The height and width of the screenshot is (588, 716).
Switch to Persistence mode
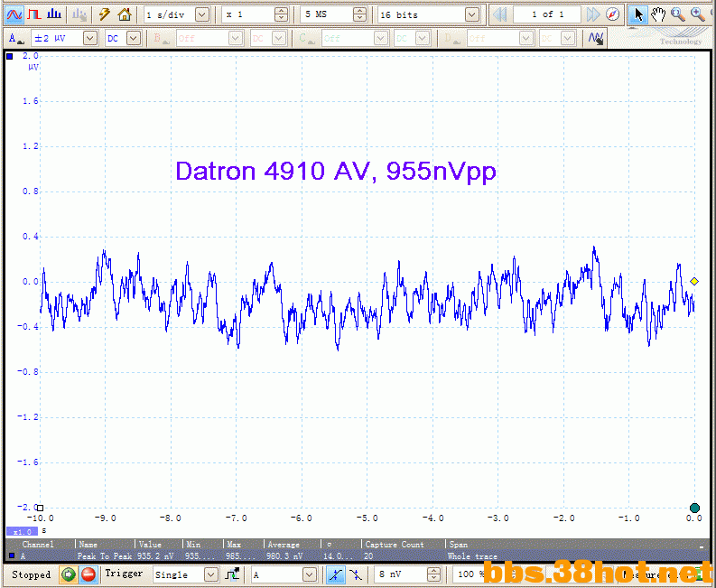point(34,14)
